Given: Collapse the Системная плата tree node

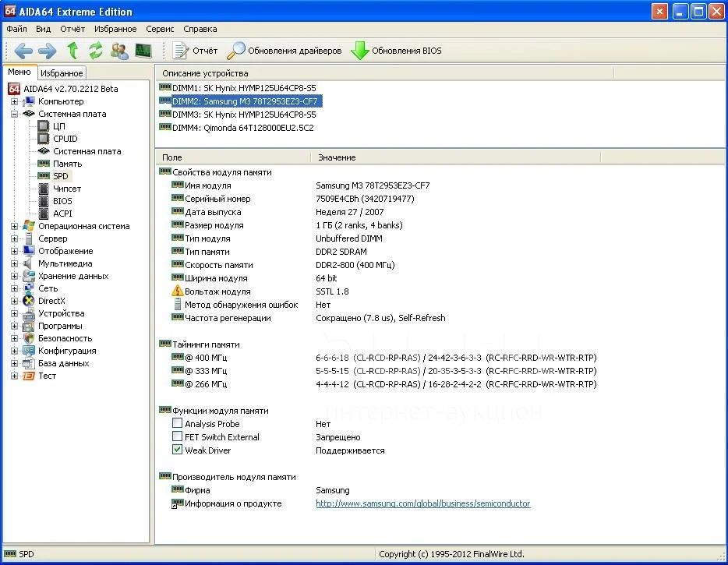Looking at the screenshot, I should click(x=14, y=114).
